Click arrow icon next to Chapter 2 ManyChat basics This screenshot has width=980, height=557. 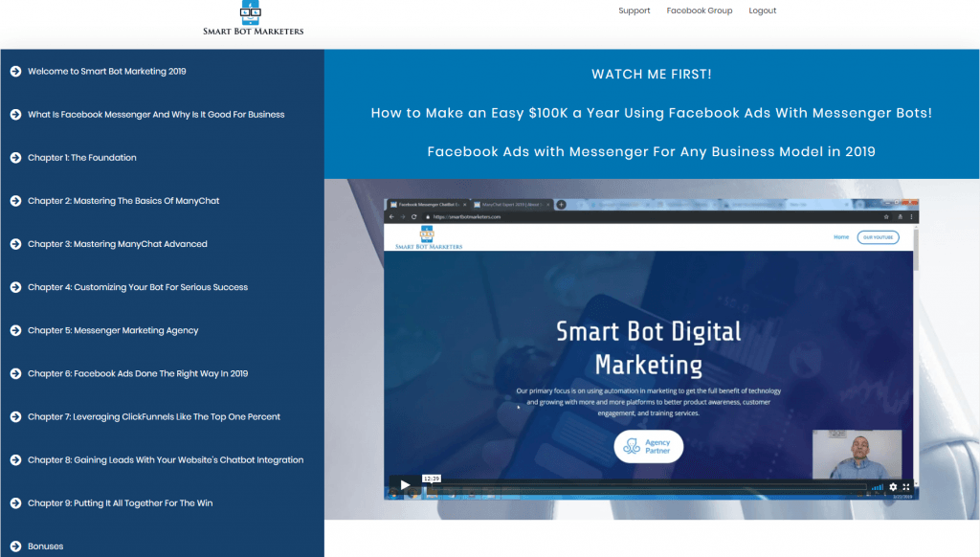(15, 201)
